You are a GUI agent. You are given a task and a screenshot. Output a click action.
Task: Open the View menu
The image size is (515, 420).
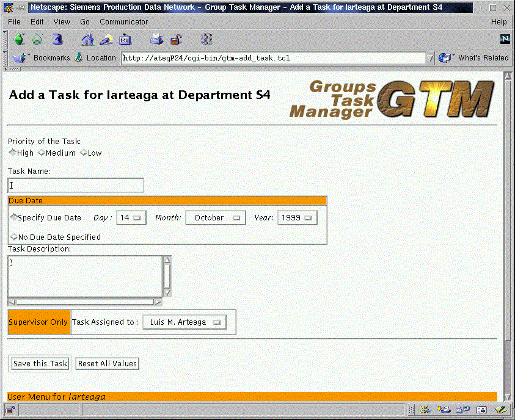[62, 22]
